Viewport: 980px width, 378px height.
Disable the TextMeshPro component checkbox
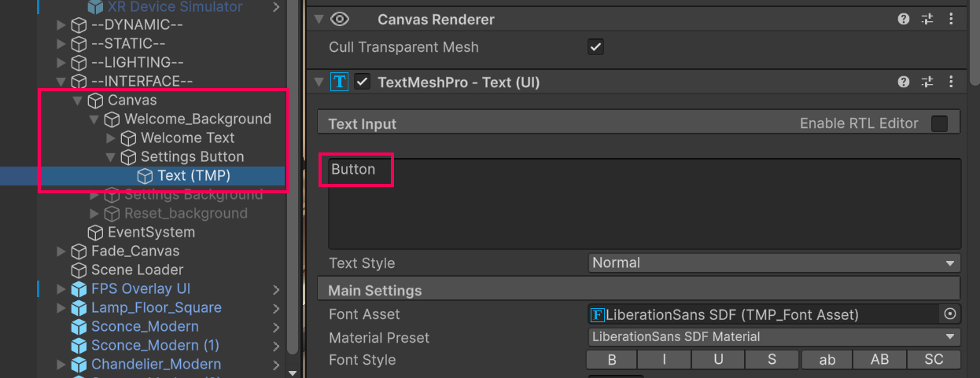(x=362, y=82)
